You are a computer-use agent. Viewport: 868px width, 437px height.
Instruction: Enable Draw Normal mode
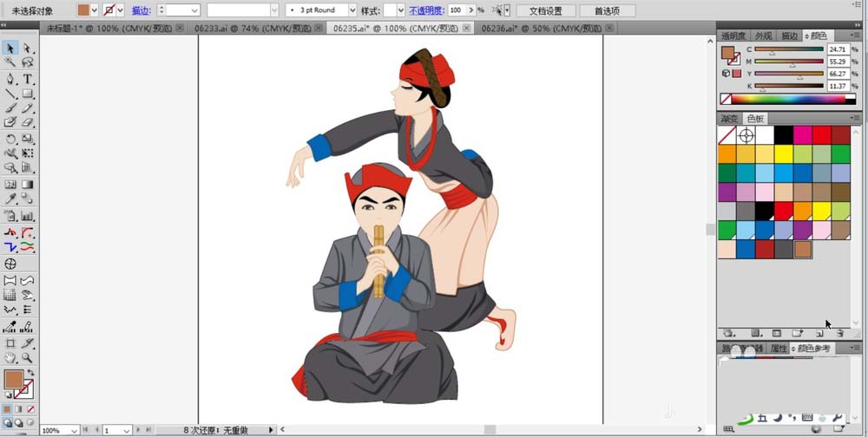7,422
